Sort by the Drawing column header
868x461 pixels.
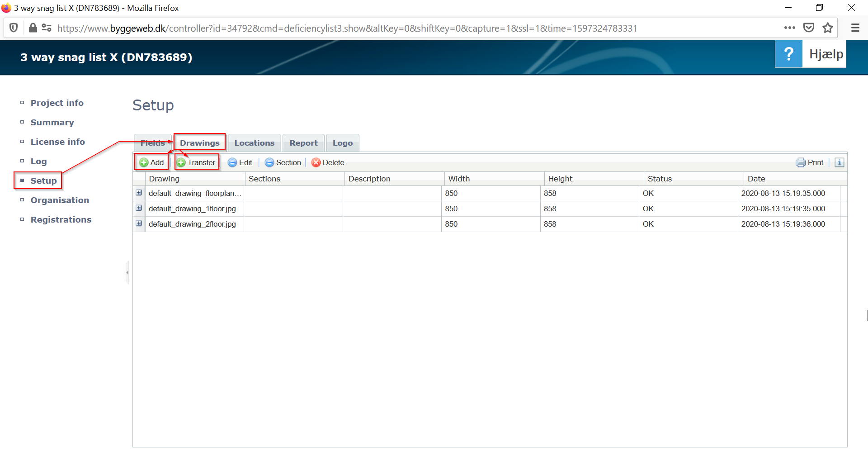pyautogui.click(x=195, y=179)
